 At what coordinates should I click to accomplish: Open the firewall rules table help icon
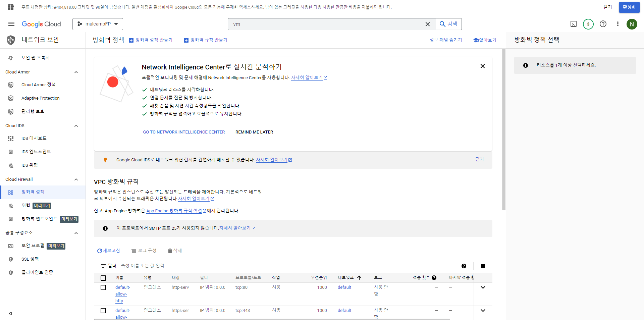click(x=464, y=266)
